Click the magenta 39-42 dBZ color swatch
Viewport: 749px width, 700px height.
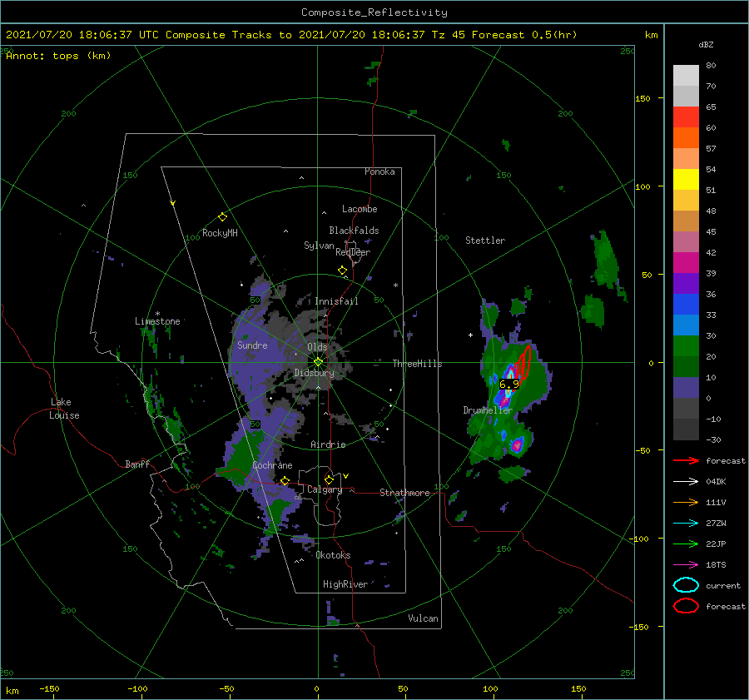(x=686, y=263)
